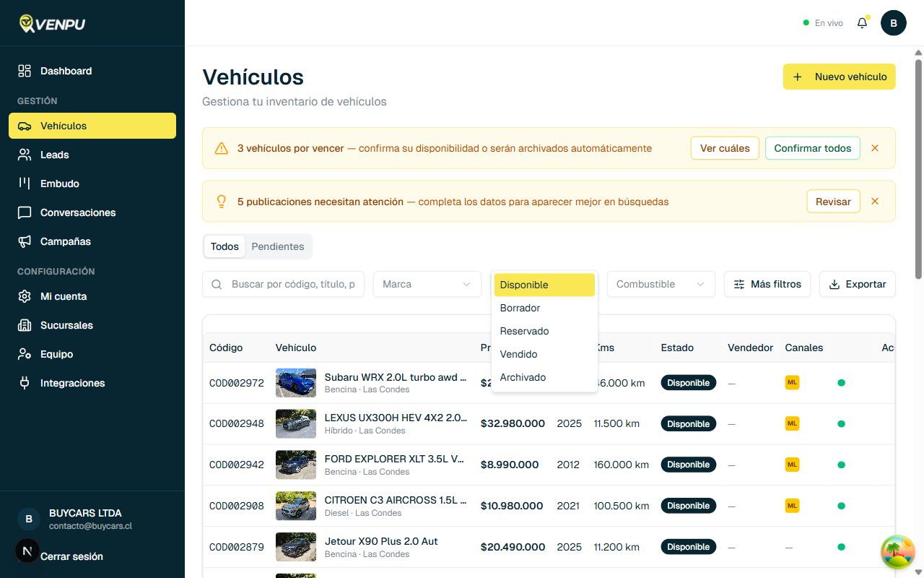Select Reservado in the status dropdown
Viewport: 924px width, 578px height.
(x=524, y=331)
